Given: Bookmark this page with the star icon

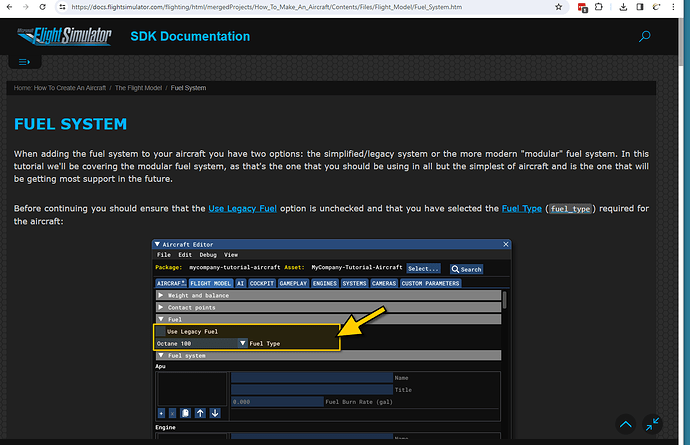Looking at the screenshot, I should click(x=558, y=7).
